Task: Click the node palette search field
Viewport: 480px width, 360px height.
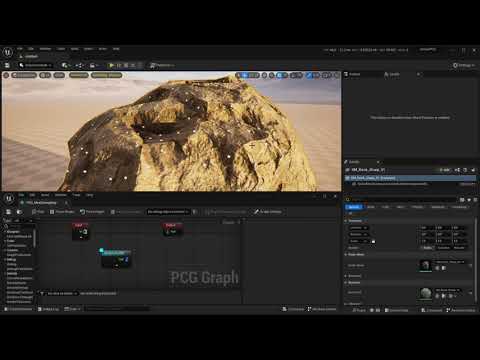Action: (18, 226)
